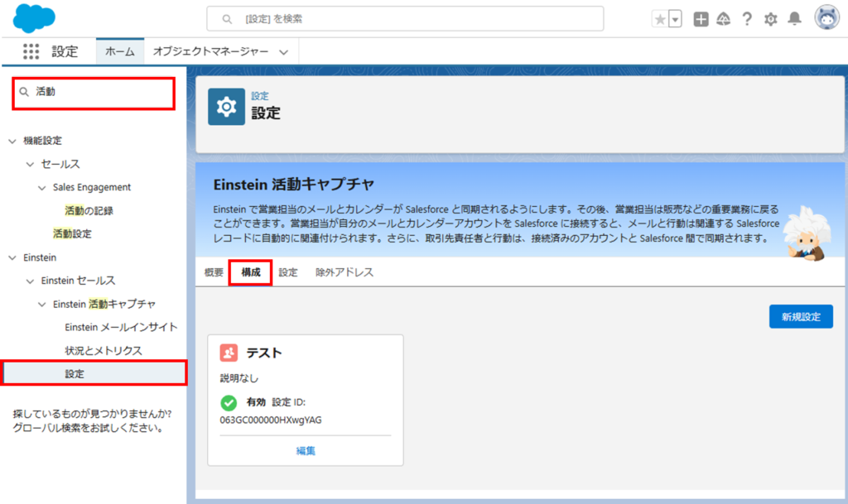Open 活動の記録 in the sidebar
The width and height of the screenshot is (848, 504).
click(89, 211)
